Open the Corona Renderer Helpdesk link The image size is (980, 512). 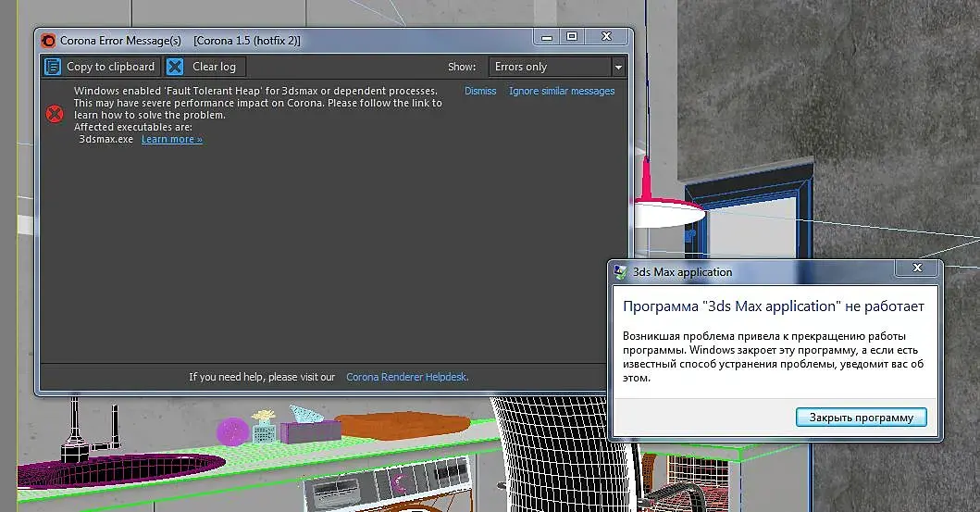click(x=407, y=377)
